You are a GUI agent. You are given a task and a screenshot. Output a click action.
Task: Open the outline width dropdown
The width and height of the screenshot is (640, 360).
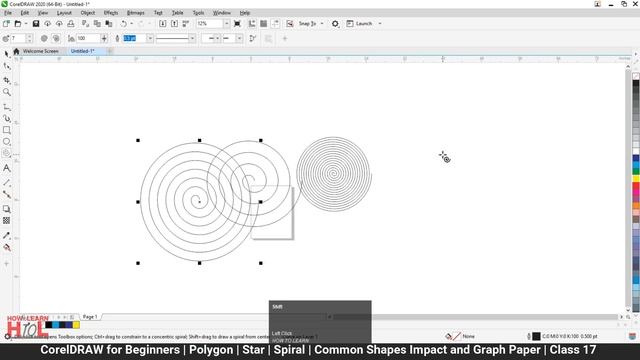click(150, 38)
